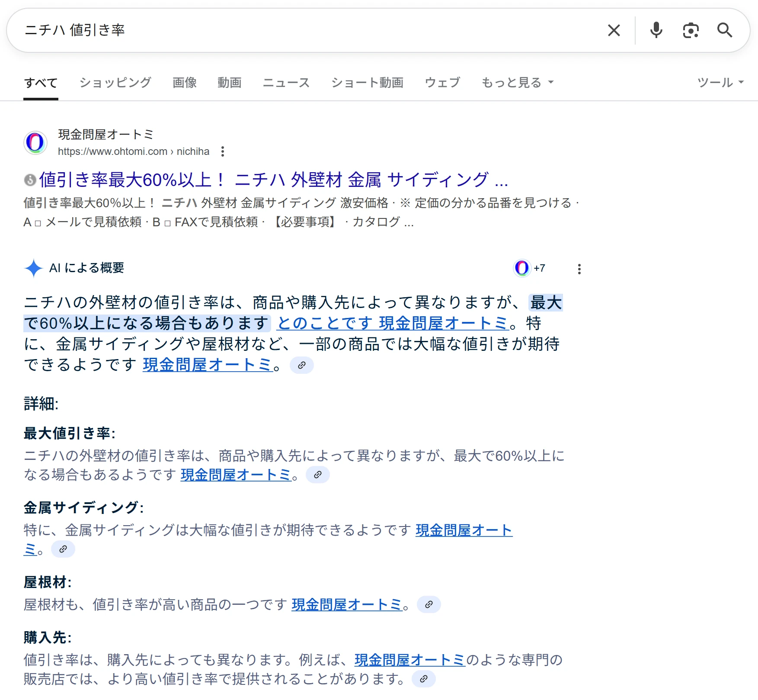Click the small coin icon before result title
Image resolution: width=758 pixels, height=700 pixels.
pos(30,180)
